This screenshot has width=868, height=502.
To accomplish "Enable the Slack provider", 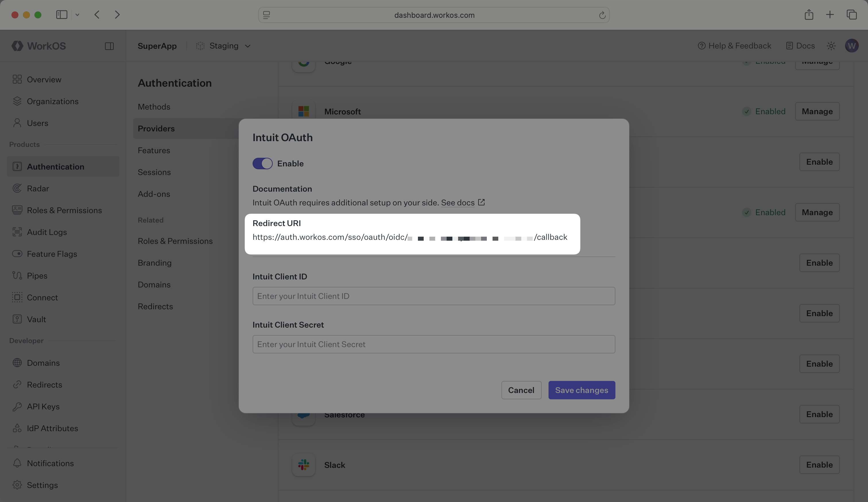I will [819, 464].
